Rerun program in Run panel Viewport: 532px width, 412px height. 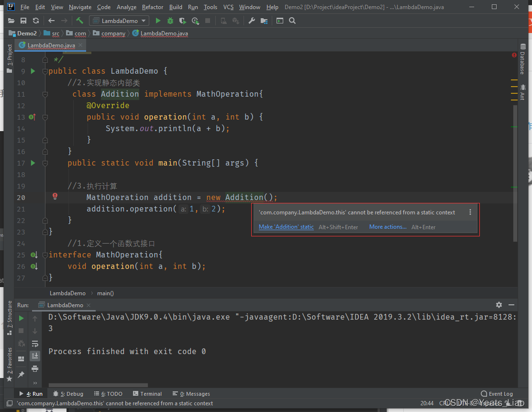21,318
